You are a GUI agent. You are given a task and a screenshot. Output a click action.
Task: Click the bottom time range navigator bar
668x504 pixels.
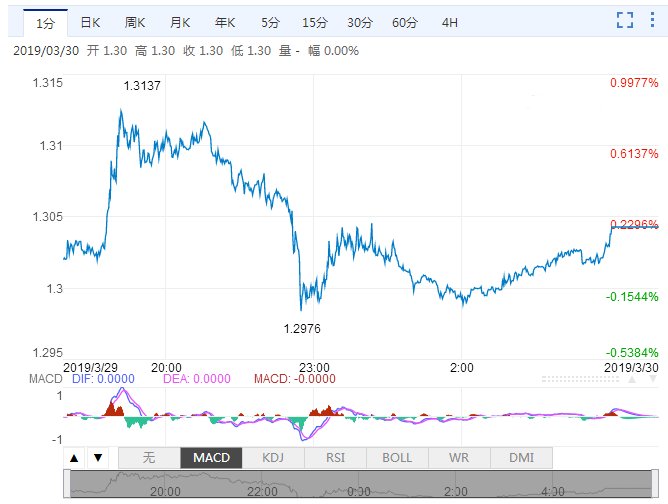363,485
